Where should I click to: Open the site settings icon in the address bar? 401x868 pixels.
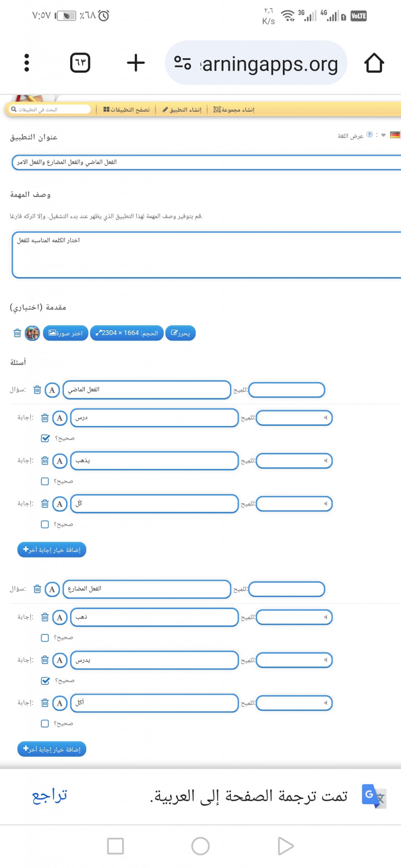tap(183, 63)
